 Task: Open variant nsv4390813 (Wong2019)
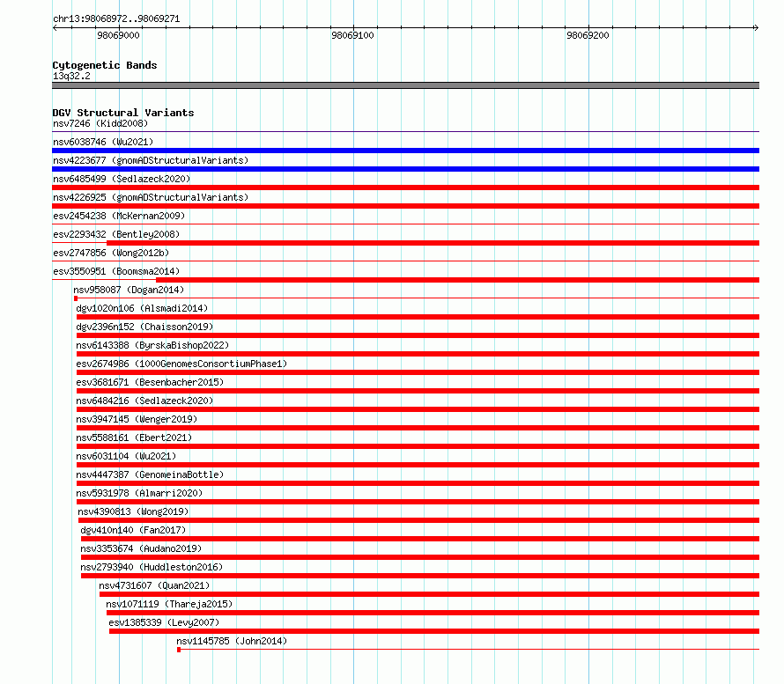point(133,511)
